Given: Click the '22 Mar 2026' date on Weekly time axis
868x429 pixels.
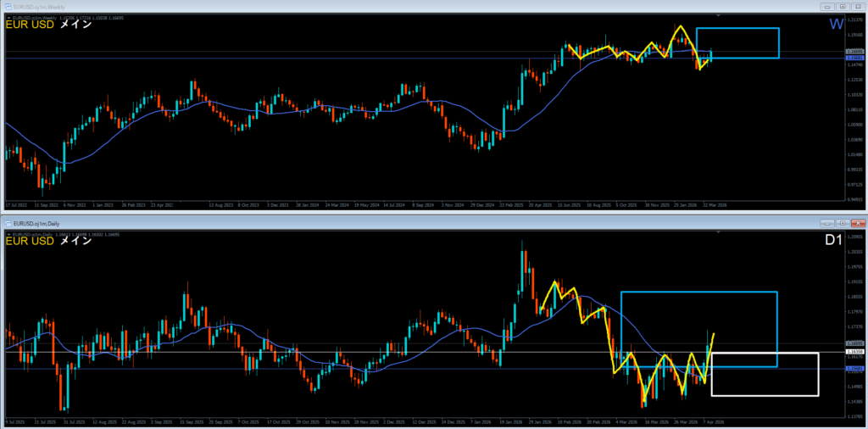Looking at the screenshot, I should click(715, 204).
